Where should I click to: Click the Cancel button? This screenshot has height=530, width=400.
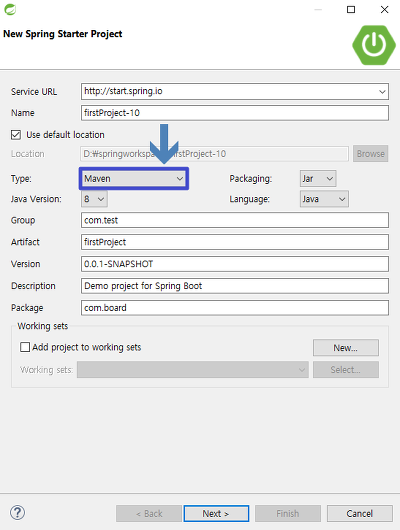pos(360,513)
